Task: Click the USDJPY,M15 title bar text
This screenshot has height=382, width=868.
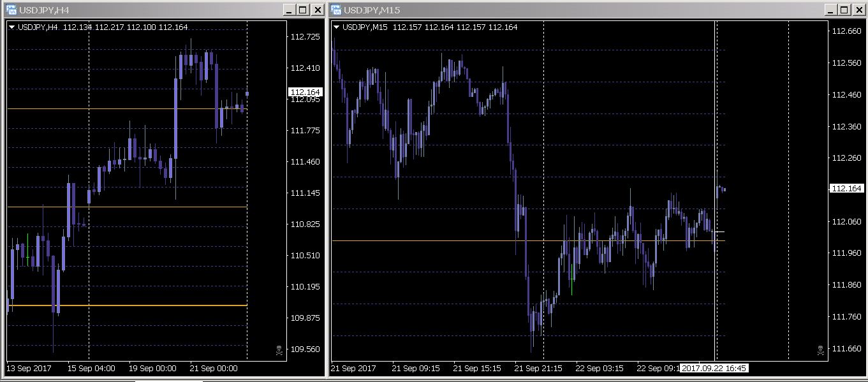Action: coord(372,10)
